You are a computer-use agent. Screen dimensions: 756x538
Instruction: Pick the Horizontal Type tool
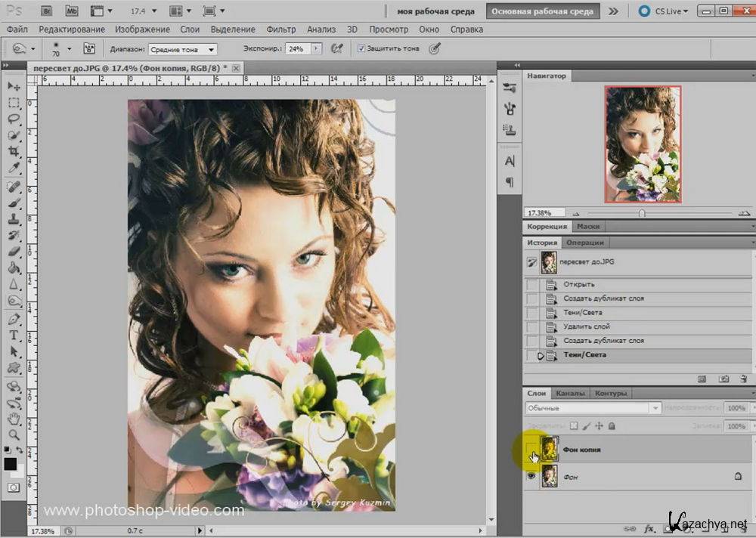click(14, 335)
